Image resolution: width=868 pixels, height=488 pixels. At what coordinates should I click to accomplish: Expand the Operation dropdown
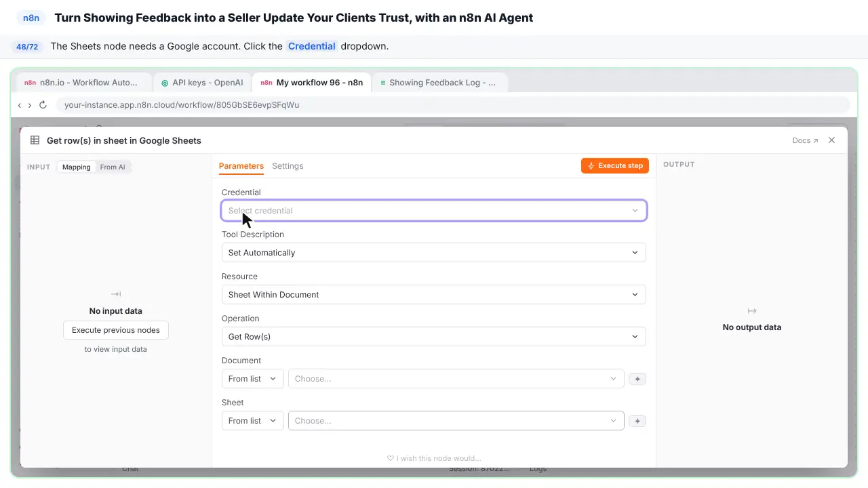434,337
